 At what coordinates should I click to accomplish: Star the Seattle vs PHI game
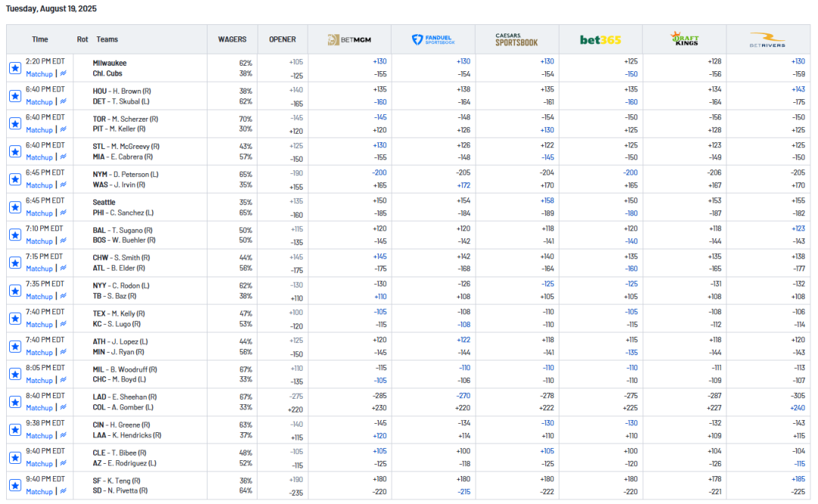point(15,207)
